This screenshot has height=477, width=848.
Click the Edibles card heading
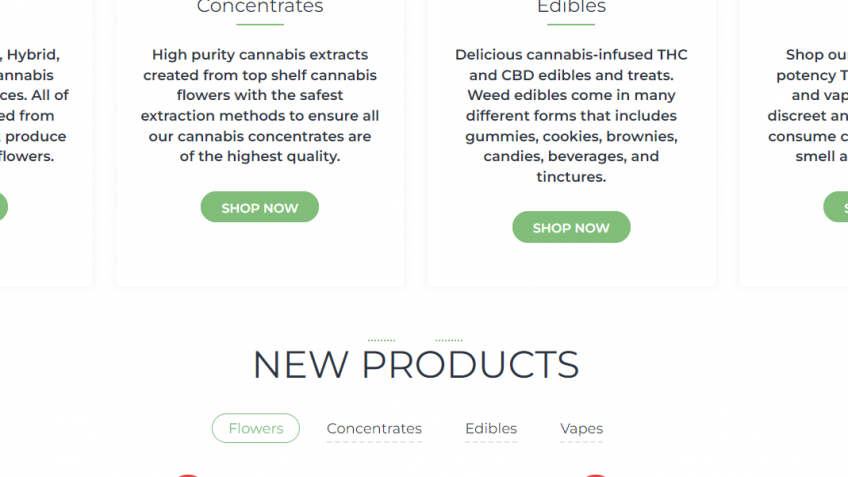571,7
